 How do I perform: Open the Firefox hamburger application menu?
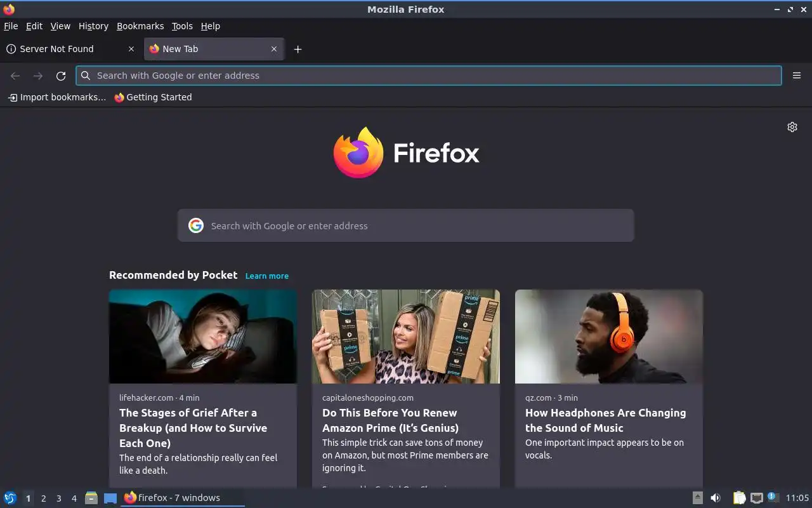pos(797,76)
